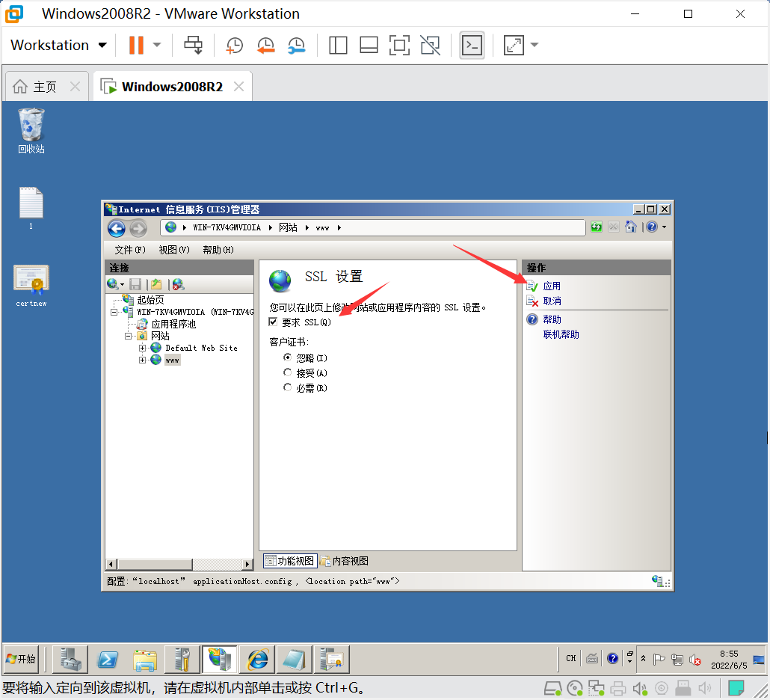Send Ctrl+Alt+Del to the virtual machine

193,45
